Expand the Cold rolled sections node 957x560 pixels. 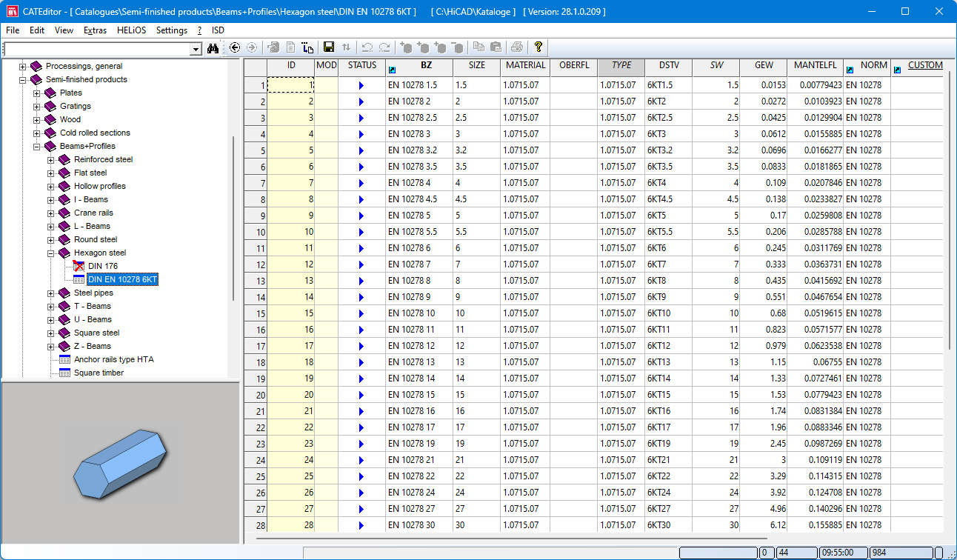[x=37, y=133]
